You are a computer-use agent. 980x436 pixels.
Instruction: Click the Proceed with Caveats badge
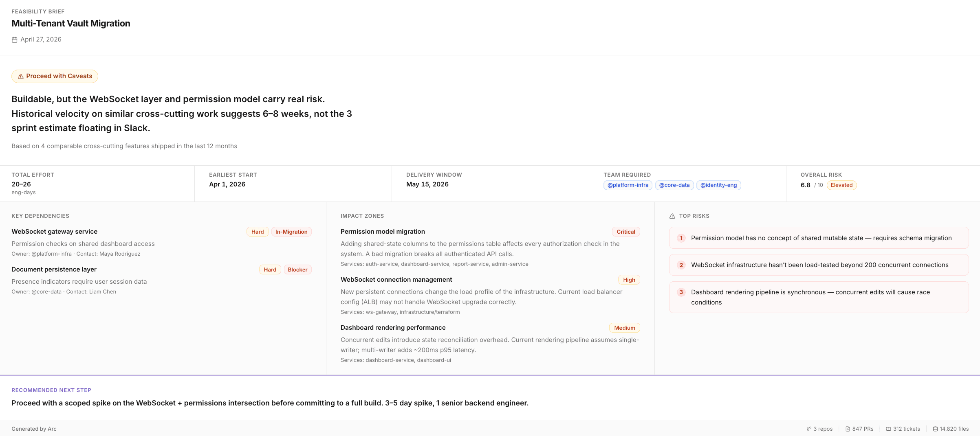pyautogui.click(x=55, y=76)
